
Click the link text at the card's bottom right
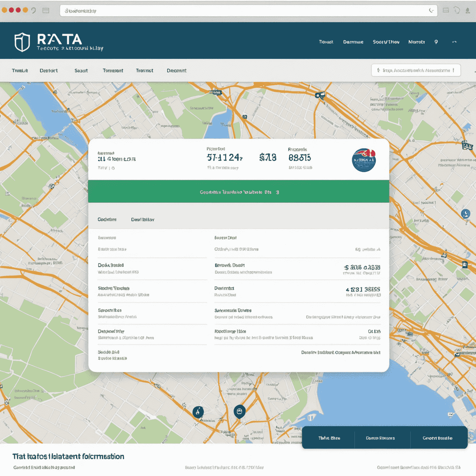pyautogui.click(x=341, y=352)
